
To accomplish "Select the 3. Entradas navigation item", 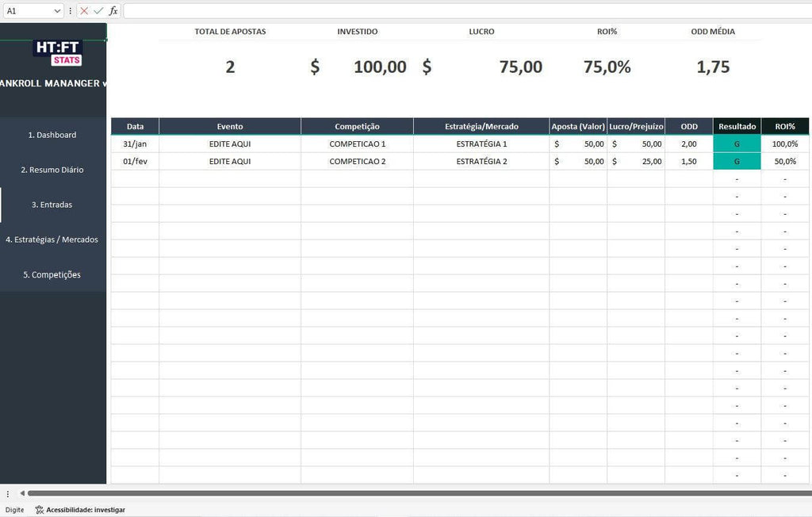I will tap(52, 205).
